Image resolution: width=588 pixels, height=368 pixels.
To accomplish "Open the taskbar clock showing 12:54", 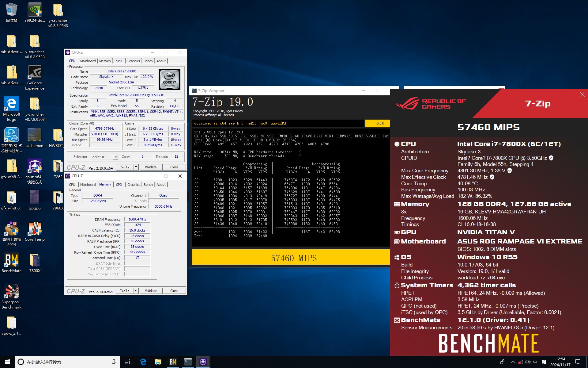I will (x=560, y=362).
